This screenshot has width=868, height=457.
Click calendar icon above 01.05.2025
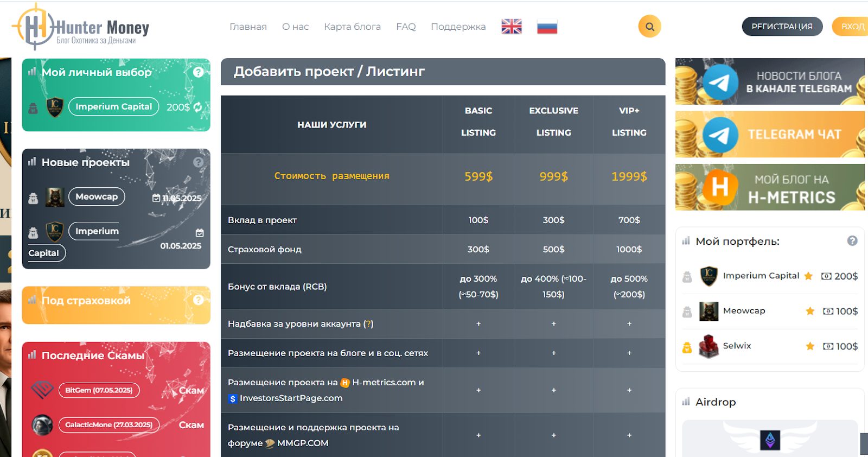pyautogui.click(x=200, y=233)
